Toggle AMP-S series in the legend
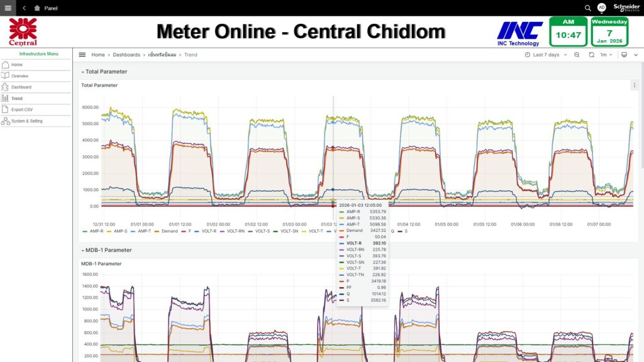The height and width of the screenshot is (362, 644). (x=120, y=231)
